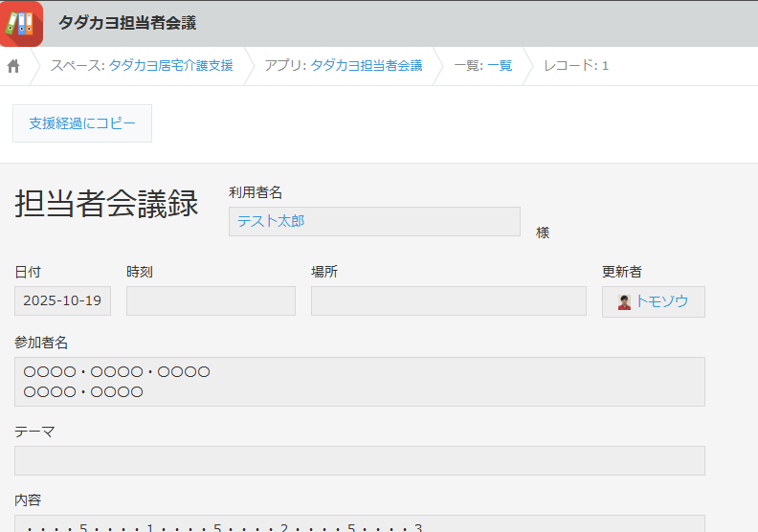Click the タダカヨ担当者会議 title in header
The height and width of the screenshot is (532, 758).
[127, 23]
